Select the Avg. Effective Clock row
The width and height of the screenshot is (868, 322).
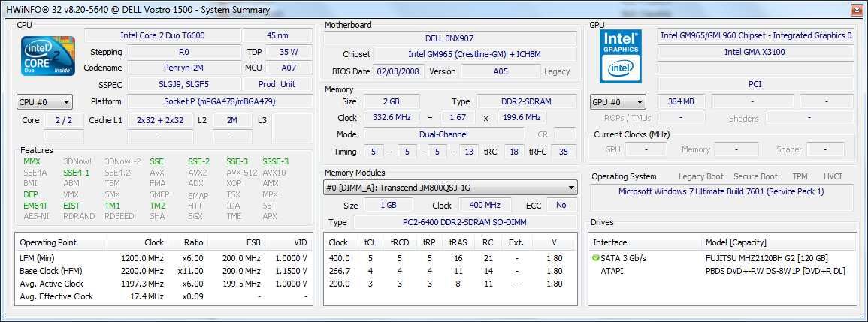coord(163,296)
